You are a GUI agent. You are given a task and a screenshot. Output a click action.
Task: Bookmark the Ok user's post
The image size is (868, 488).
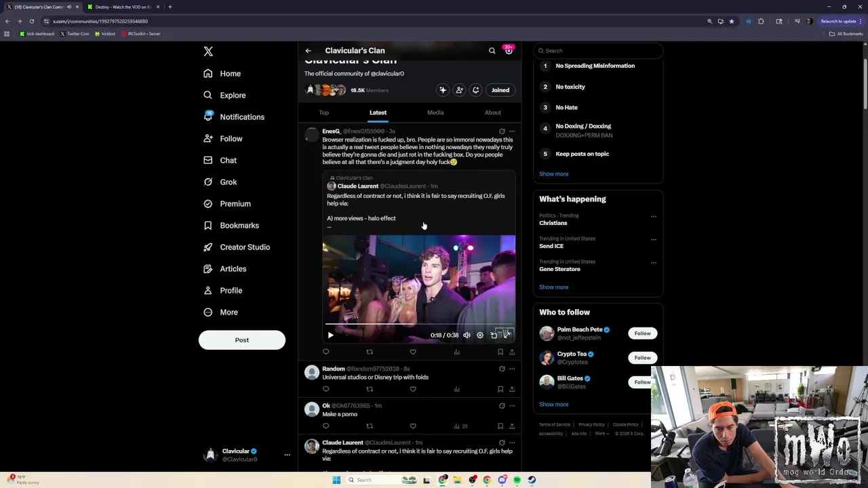coord(500,426)
